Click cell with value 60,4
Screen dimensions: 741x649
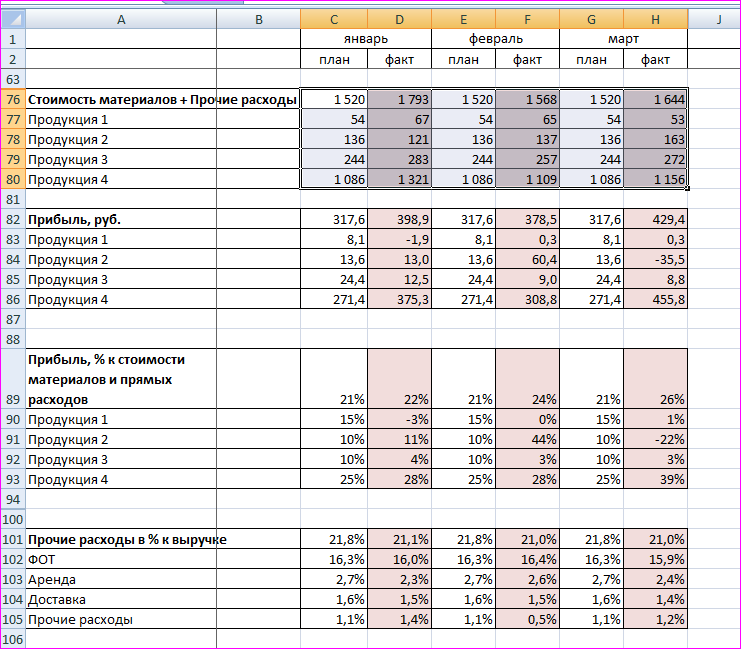point(527,260)
